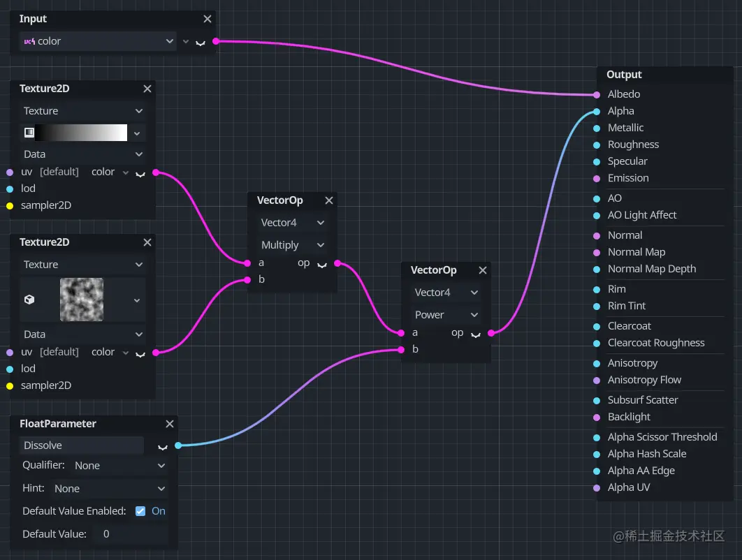Click the noise texture cube icon
This screenshot has height=560, width=742.
coord(29,300)
